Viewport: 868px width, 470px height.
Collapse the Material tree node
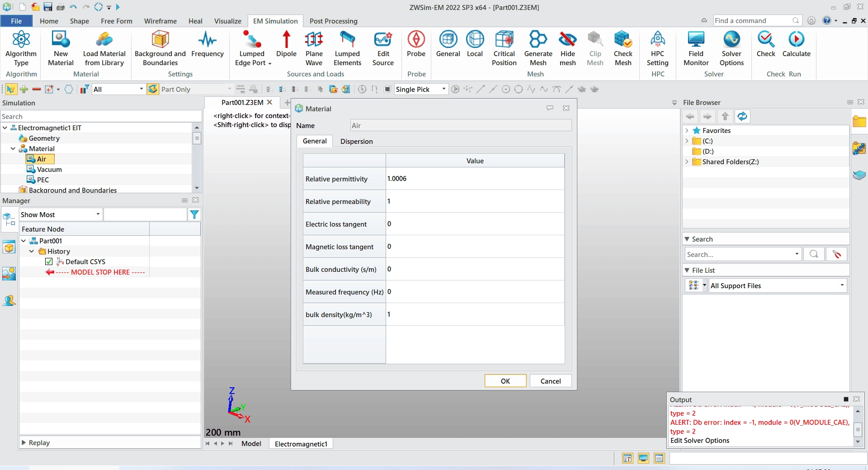(x=13, y=148)
